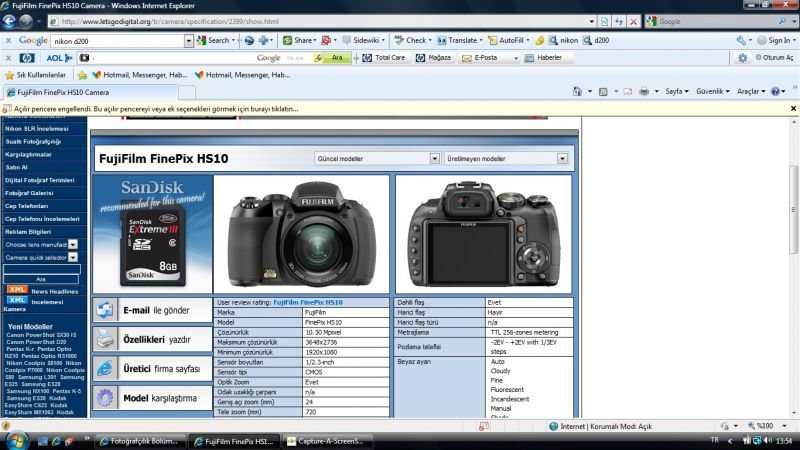Open Sık Kullanılanlar favorites star
Image resolution: width=800 pixels, height=450 pixels.
point(36,75)
